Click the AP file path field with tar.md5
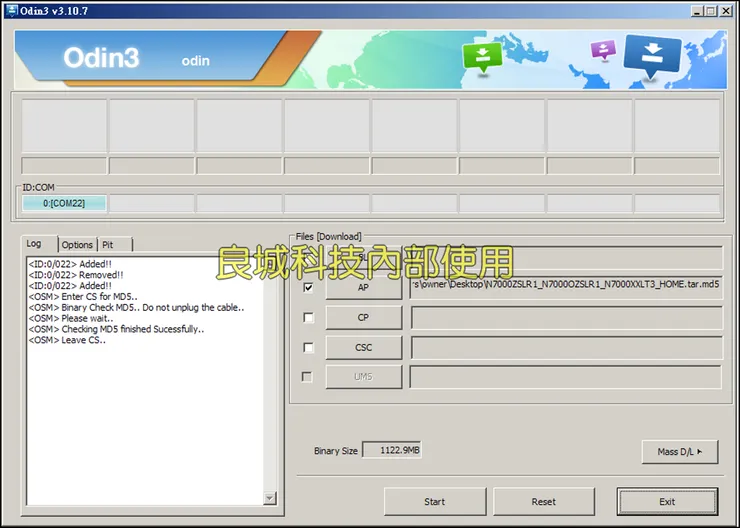 click(x=566, y=288)
